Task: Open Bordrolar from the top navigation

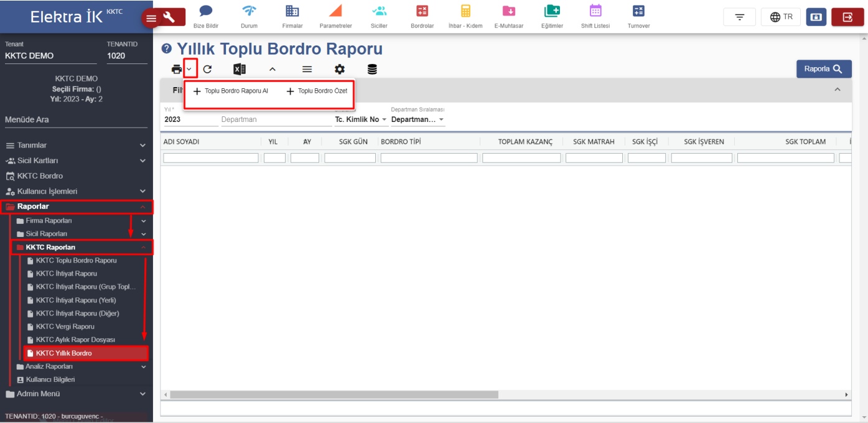Action: pos(422,17)
